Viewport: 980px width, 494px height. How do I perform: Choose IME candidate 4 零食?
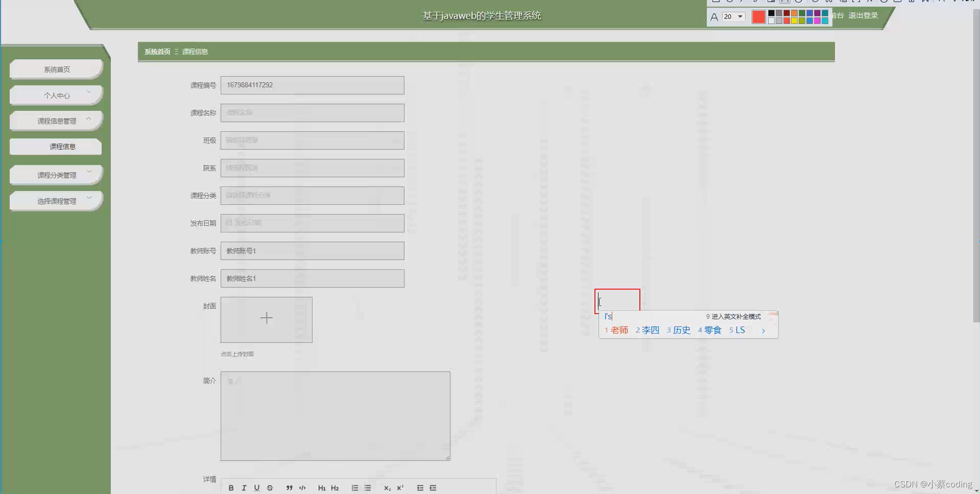[710, 330]
